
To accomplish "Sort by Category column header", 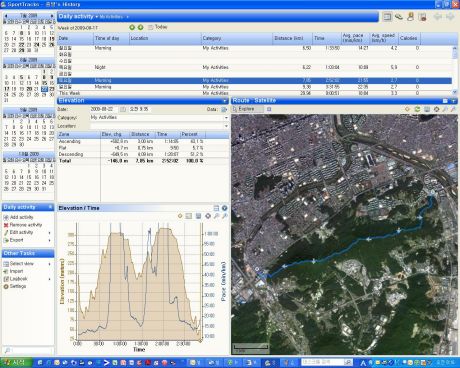I will tap(237, 38).
